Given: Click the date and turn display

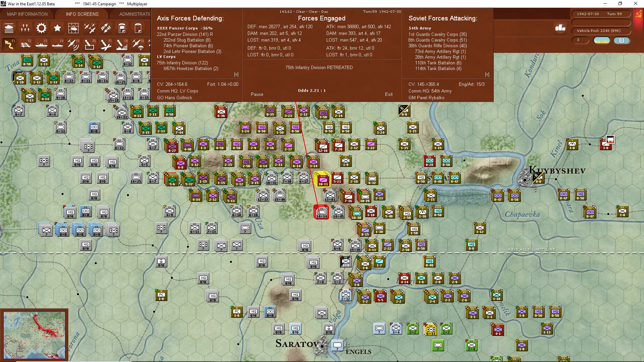Looking at the screenshot, I should pos(601,14).
